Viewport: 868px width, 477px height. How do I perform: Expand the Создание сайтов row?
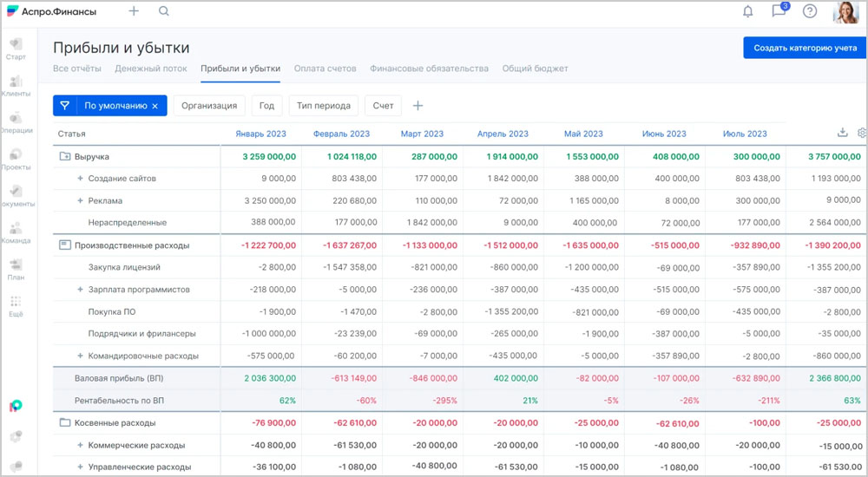80,179
